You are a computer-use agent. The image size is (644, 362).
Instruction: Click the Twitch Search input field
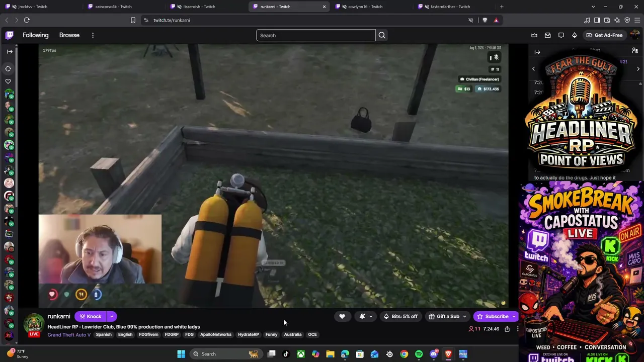315,35
